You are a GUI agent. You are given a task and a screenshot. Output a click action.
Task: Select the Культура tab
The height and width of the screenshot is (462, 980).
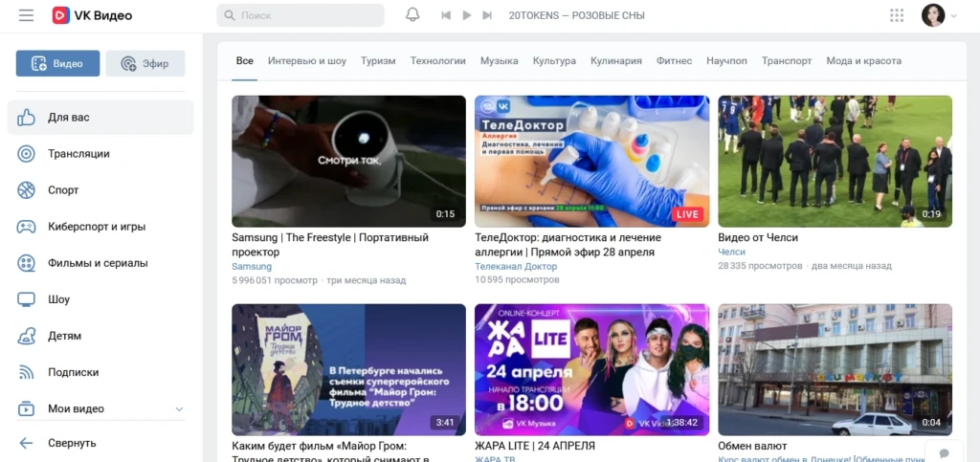554,61
